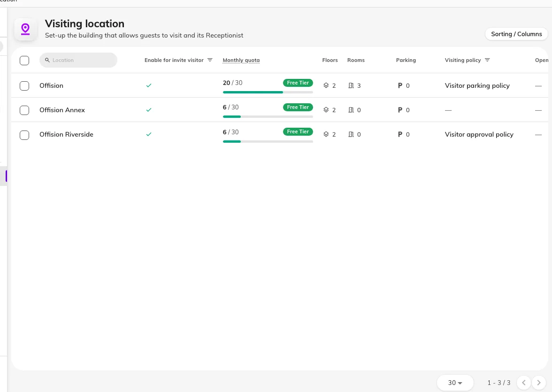This screenshot has height=392, width=552.
Task: Click the Visiting location pin icon
Action: coord(25,29)
